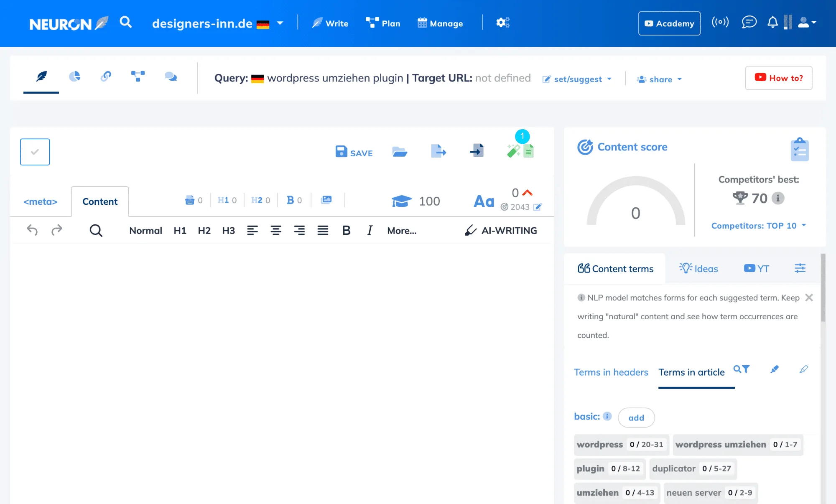Switch to the comments tab icon

click(x=171, y=76)
